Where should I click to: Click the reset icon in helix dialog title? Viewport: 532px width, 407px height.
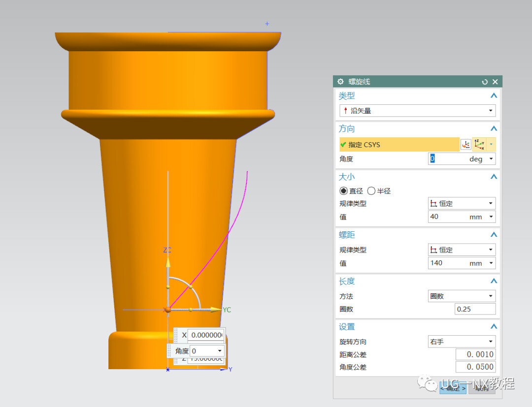point(485,82)
